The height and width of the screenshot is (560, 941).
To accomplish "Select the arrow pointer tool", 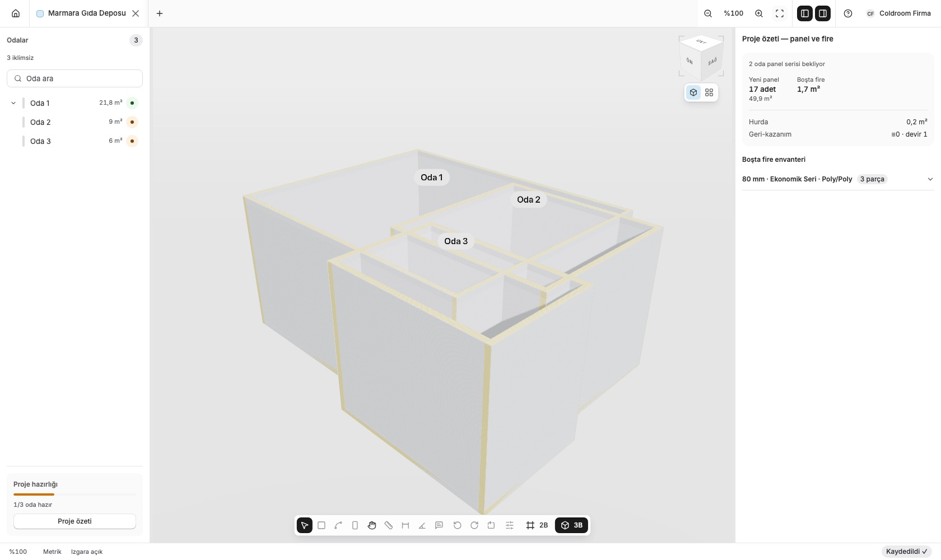I will pos(305,525).
